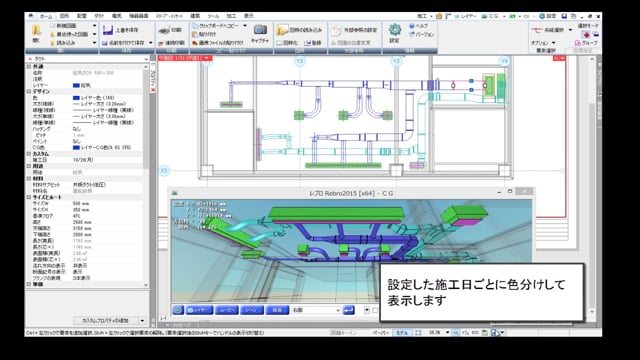
Task: Open the view direction combo box in CG window
Action: point(316,310)
